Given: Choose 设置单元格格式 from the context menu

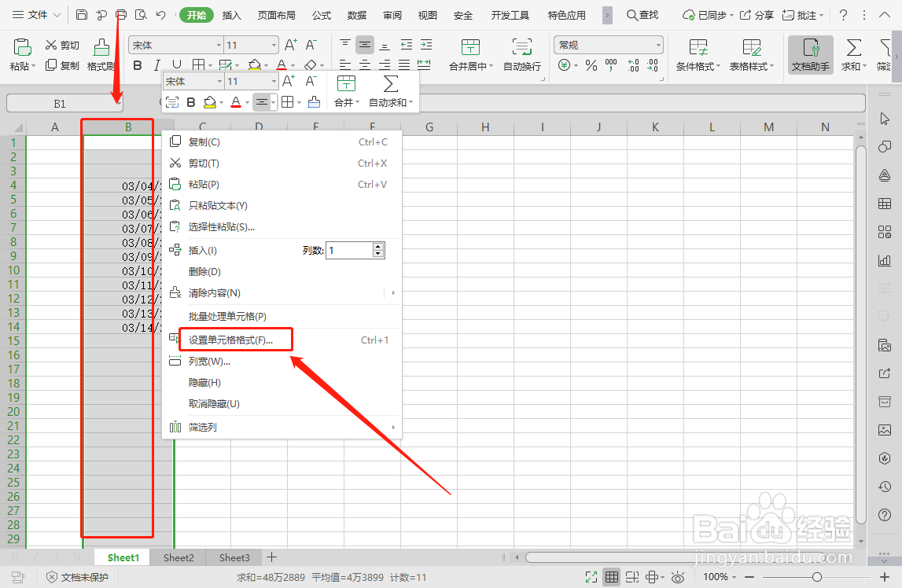Looking at the screenshot, I should pos(228,339).
